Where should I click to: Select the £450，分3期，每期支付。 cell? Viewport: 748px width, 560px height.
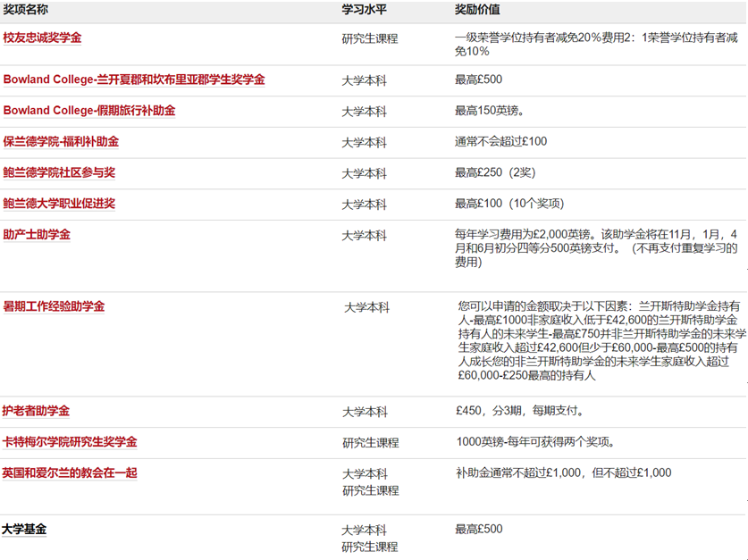click(x=520, y=411)
